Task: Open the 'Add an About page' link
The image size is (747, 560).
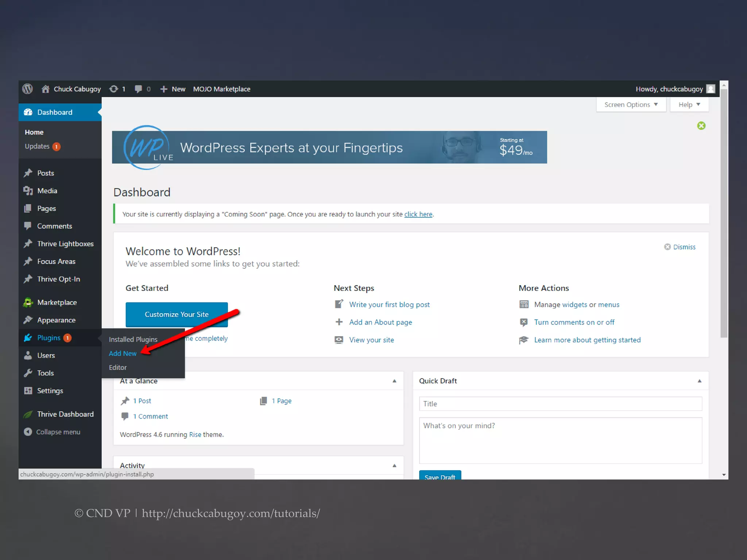Action: tap(380, 322)
